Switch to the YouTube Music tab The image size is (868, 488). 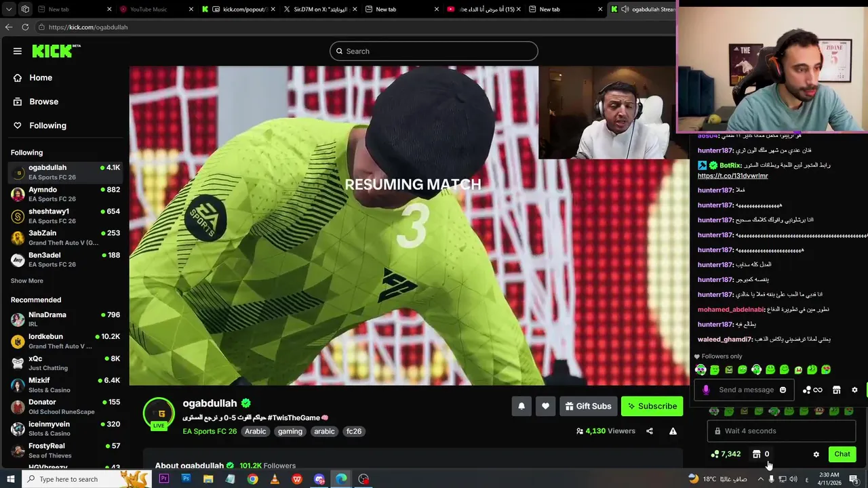pos(155,9)
